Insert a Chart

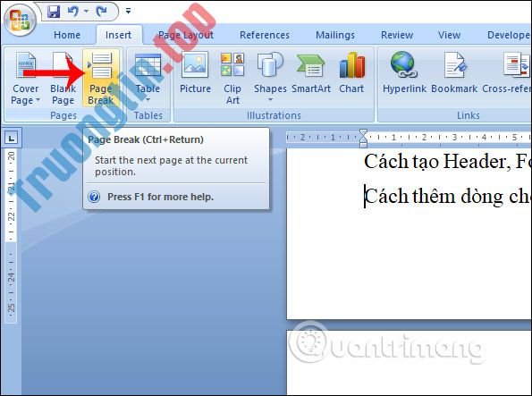click(351, 73)
